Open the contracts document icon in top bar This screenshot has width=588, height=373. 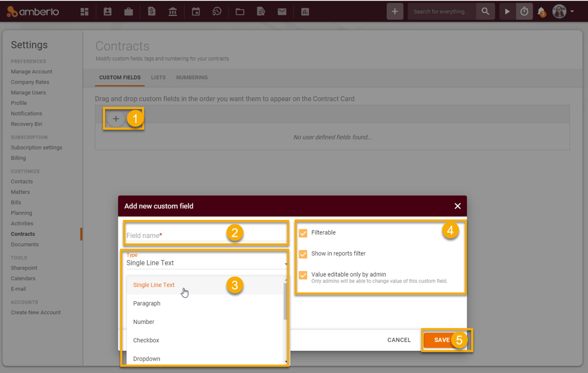point(261,11)
